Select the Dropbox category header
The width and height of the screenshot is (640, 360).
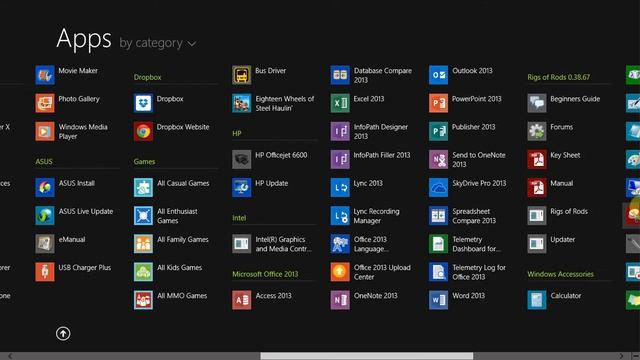(147, 77)
